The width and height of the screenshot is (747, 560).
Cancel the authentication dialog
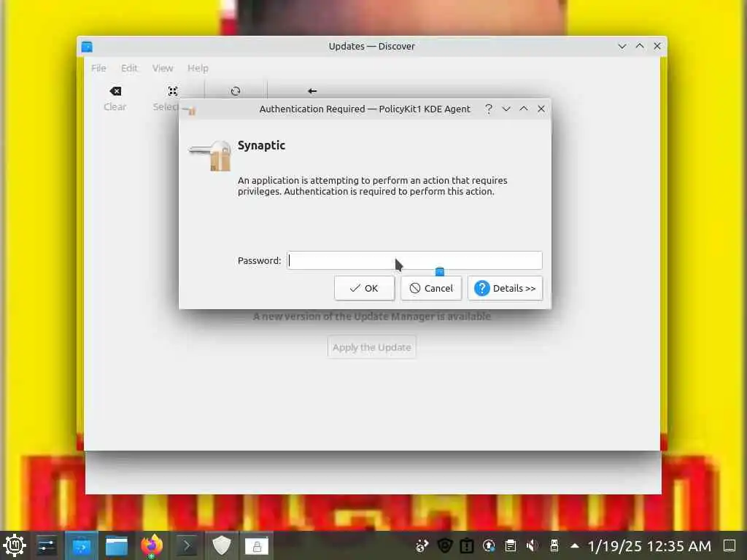(431, 288)
